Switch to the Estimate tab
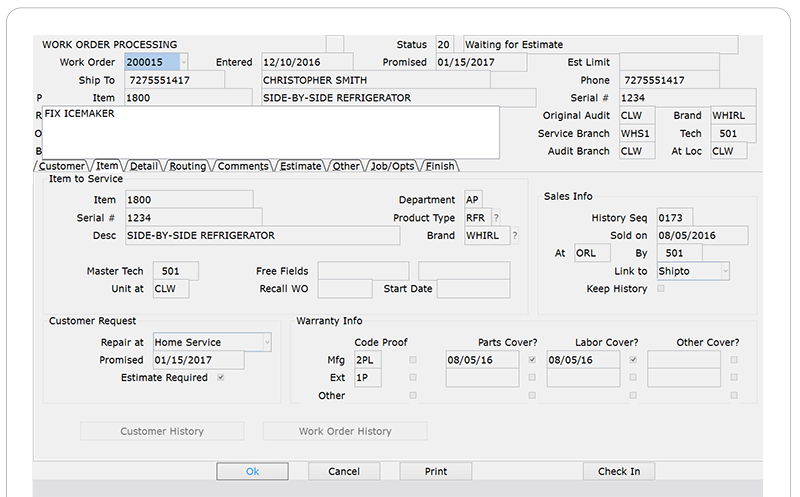 [301, 166]
